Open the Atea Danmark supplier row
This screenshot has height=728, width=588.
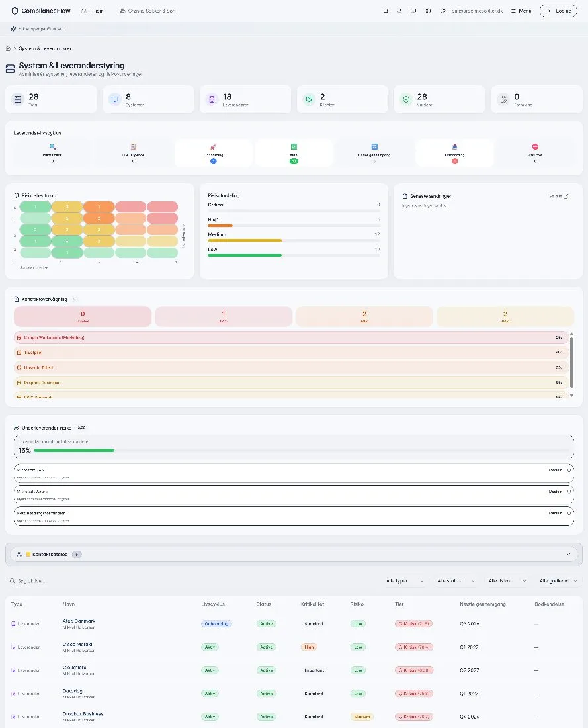point(294,624)
